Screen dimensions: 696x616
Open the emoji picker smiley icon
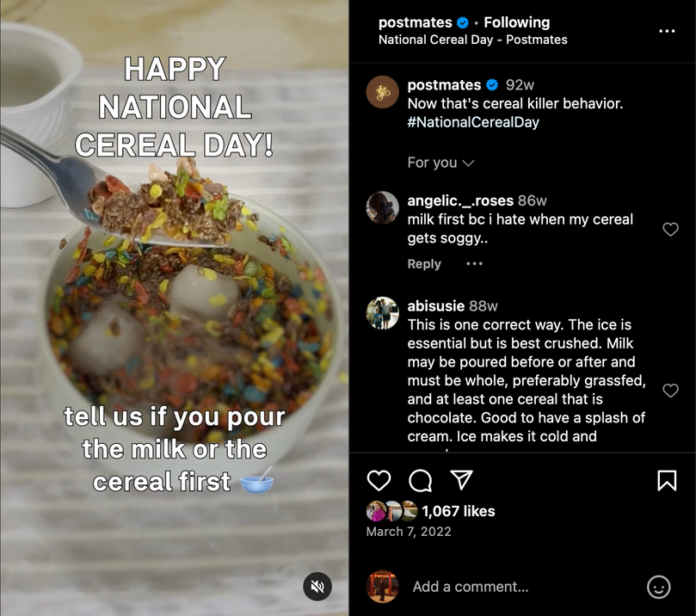658,587
